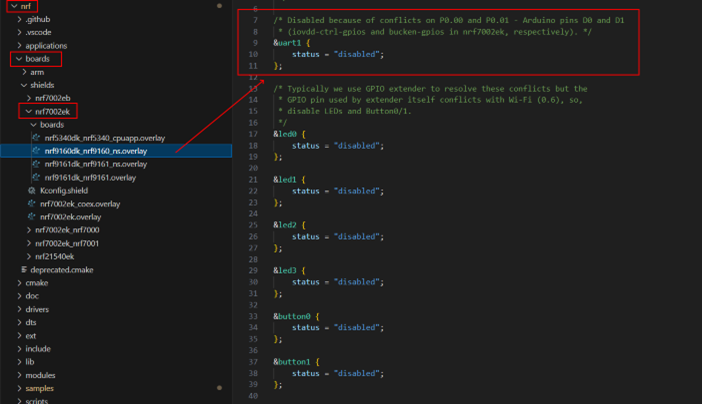
Task: Expand the nrf21540ek folder chevron
Action: [x=29, y=256]
